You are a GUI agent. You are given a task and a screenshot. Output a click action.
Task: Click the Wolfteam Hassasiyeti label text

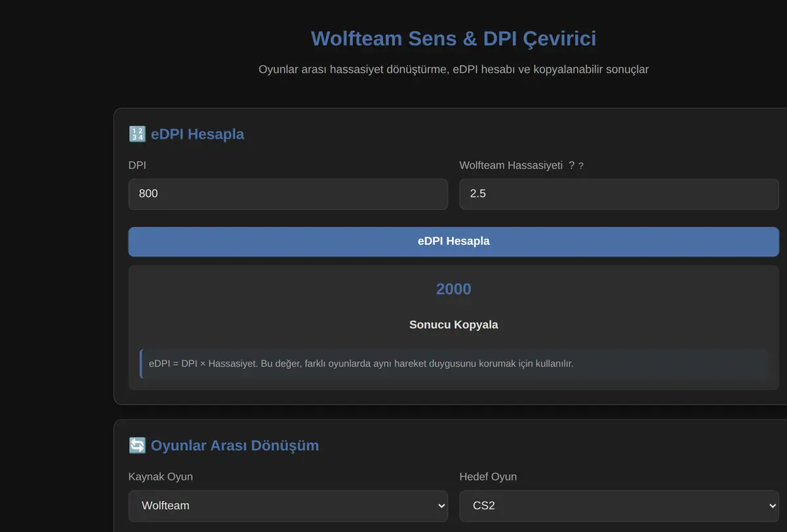click(511, 166)
